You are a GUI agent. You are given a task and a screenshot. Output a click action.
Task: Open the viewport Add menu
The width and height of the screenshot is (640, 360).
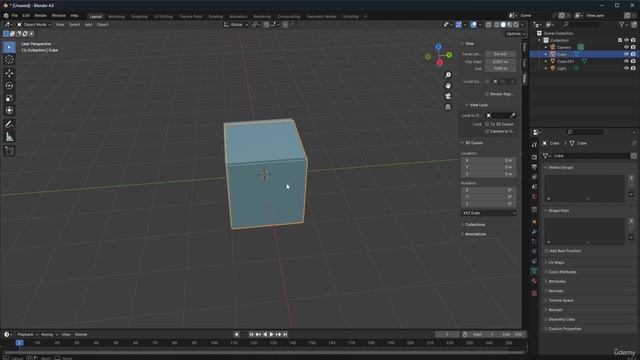(88, 24)
